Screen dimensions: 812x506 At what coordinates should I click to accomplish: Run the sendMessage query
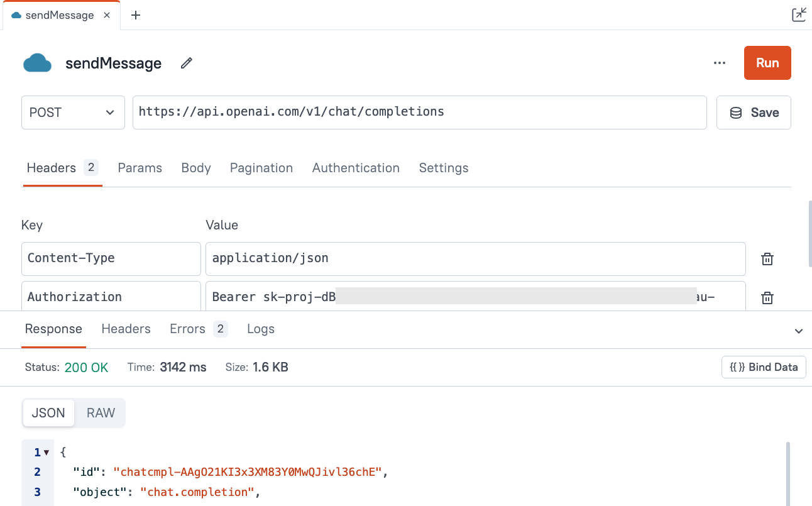point(767,63)
